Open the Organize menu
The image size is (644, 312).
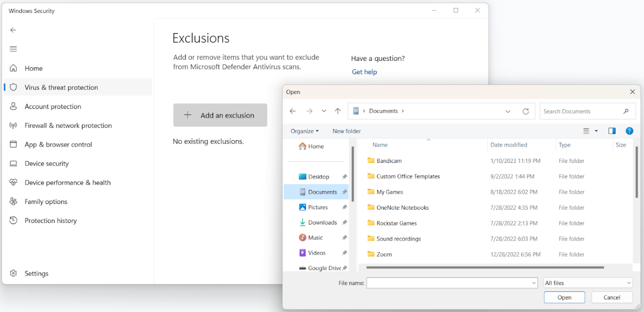tap(304, 131)
